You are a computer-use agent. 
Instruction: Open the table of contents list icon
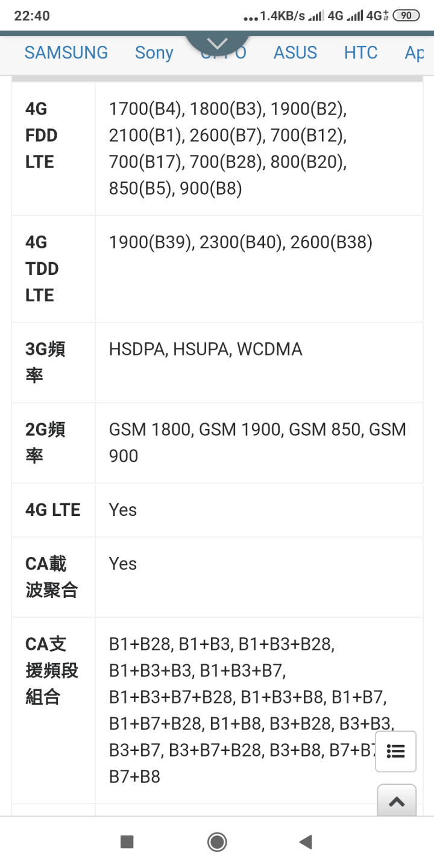[x=395, y=751]
